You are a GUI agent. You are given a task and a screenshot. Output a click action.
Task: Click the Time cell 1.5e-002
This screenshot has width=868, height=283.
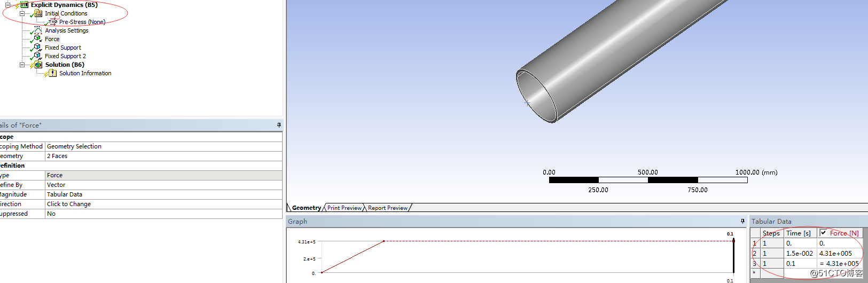800,254
